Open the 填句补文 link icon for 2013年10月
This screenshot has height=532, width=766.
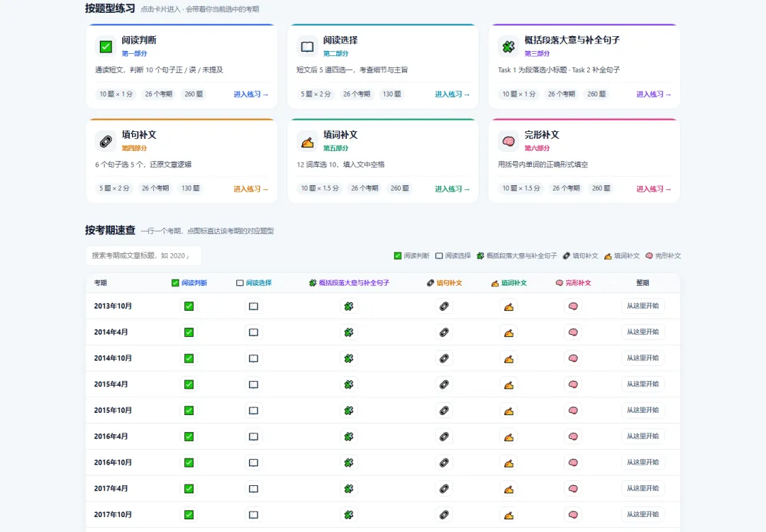pyautogui.click(x=444, y=306)
